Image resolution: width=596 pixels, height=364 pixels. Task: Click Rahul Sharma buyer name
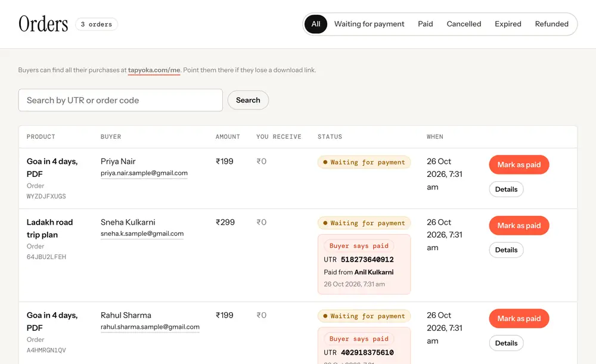click(126, 315)
